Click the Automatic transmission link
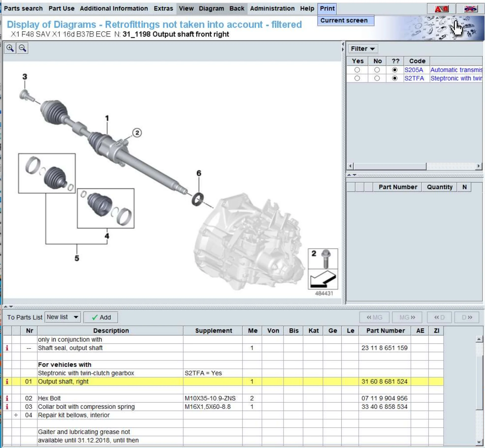The width and height of the screenshot is (485, 448). (x=456, y=70)
